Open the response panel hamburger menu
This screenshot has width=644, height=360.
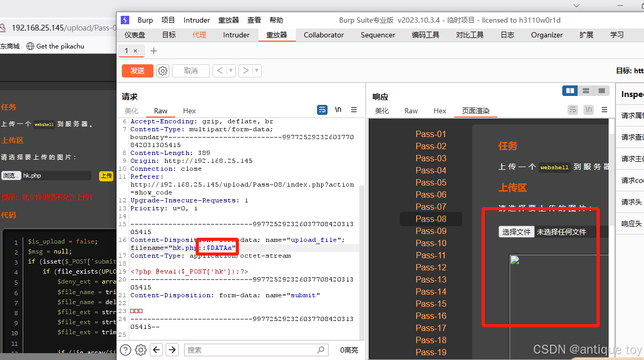pyautogui.click(x=604, y=110)
